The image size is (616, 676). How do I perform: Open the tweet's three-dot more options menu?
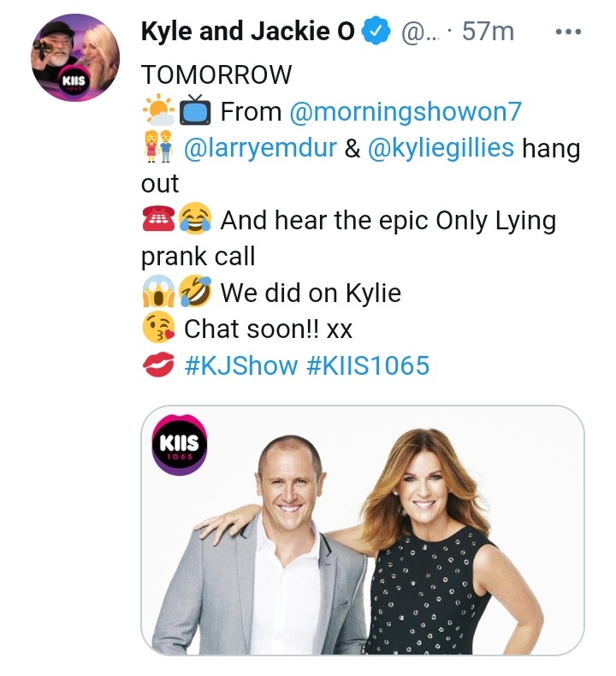coord(568,33)
